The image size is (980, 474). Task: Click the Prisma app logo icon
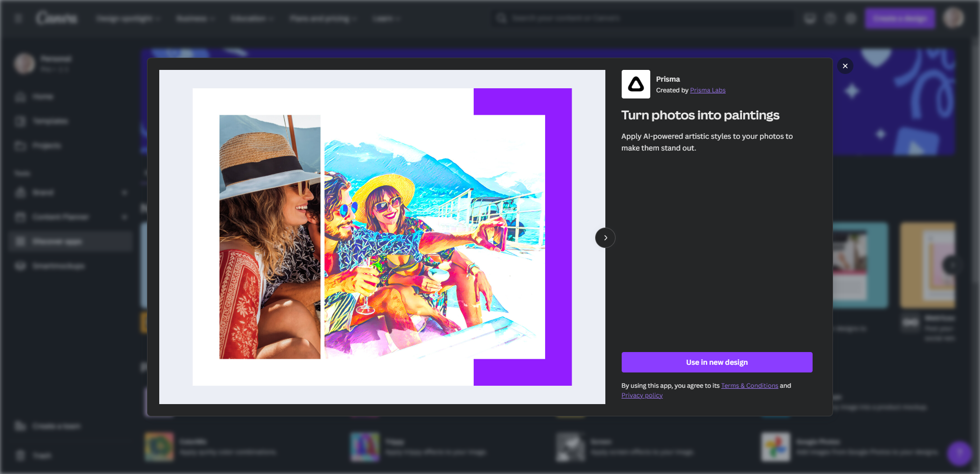click(635, 84)
